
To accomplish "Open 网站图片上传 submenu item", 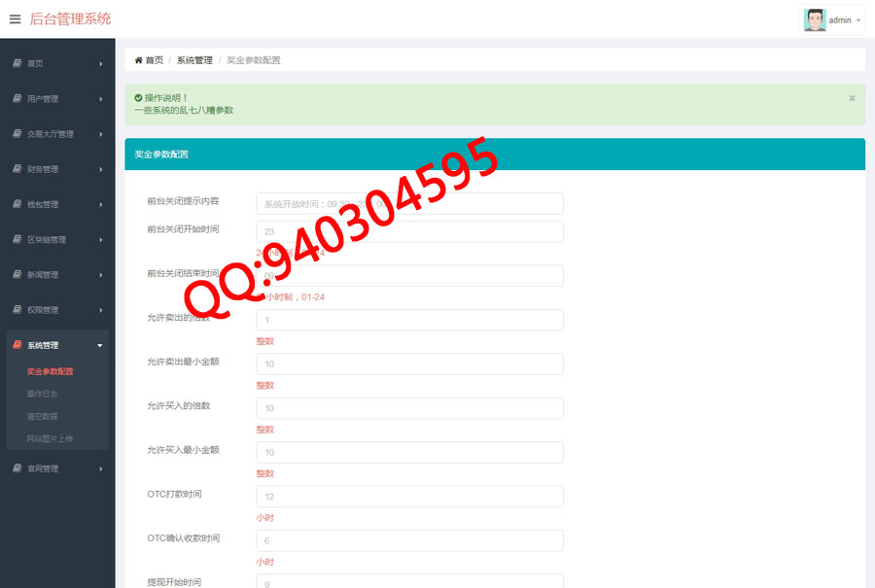I will click(50, 438).
